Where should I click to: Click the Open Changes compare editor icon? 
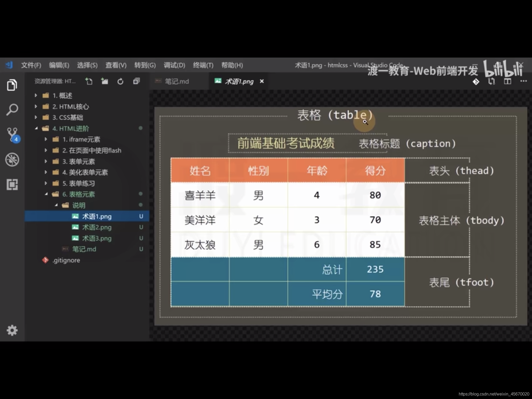491,82
